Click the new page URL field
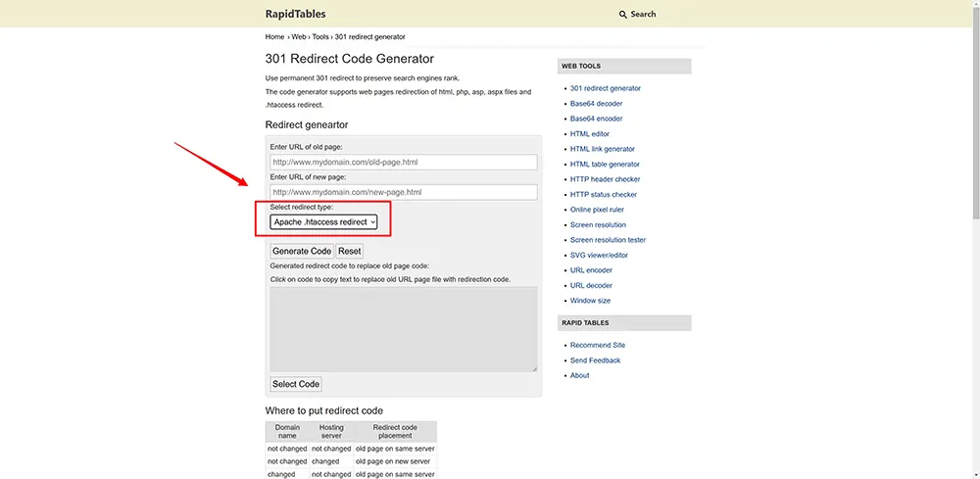This screenshot has width=980, height=479. pos(403,192)
